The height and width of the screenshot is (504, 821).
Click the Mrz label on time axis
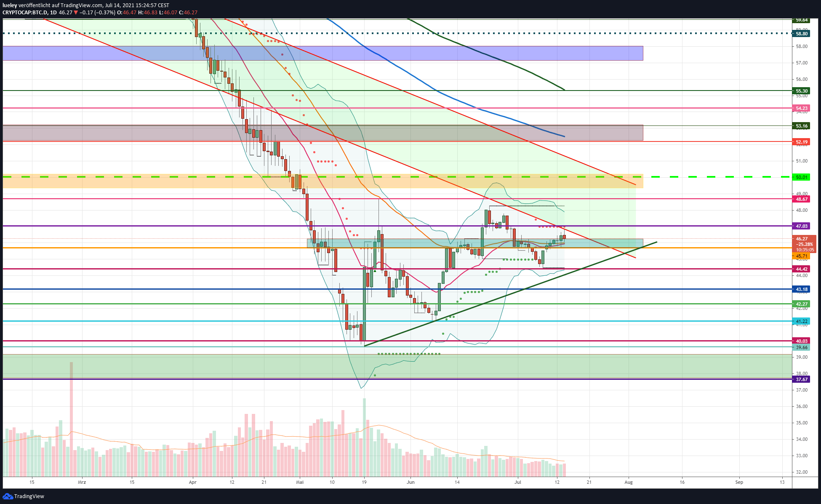click(82, 482)
